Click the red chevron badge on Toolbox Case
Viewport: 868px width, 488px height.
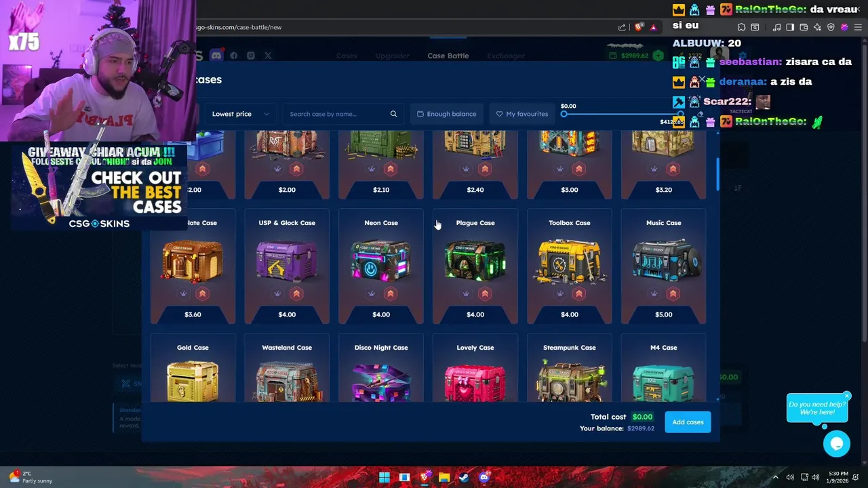click(578, 293)
